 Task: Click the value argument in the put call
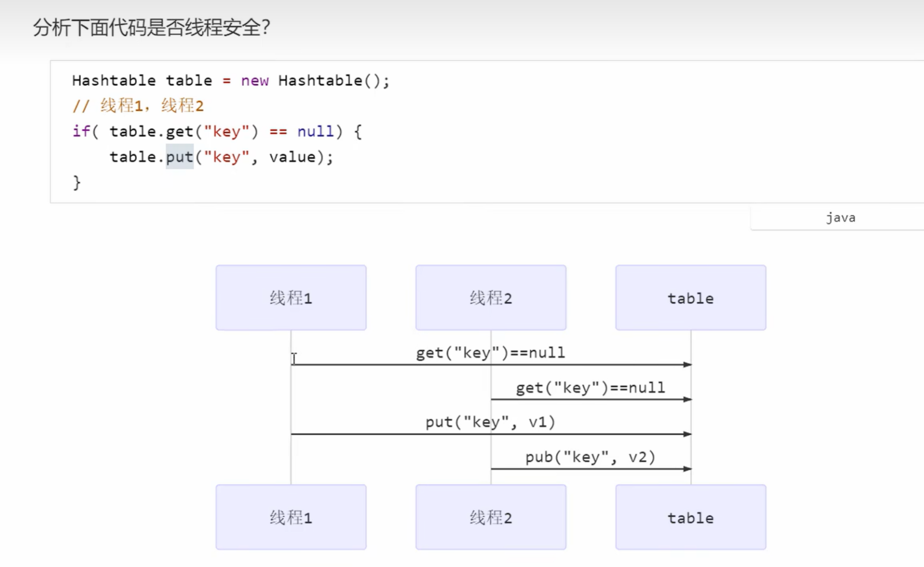pyautogui.click(x=292, y=157)
